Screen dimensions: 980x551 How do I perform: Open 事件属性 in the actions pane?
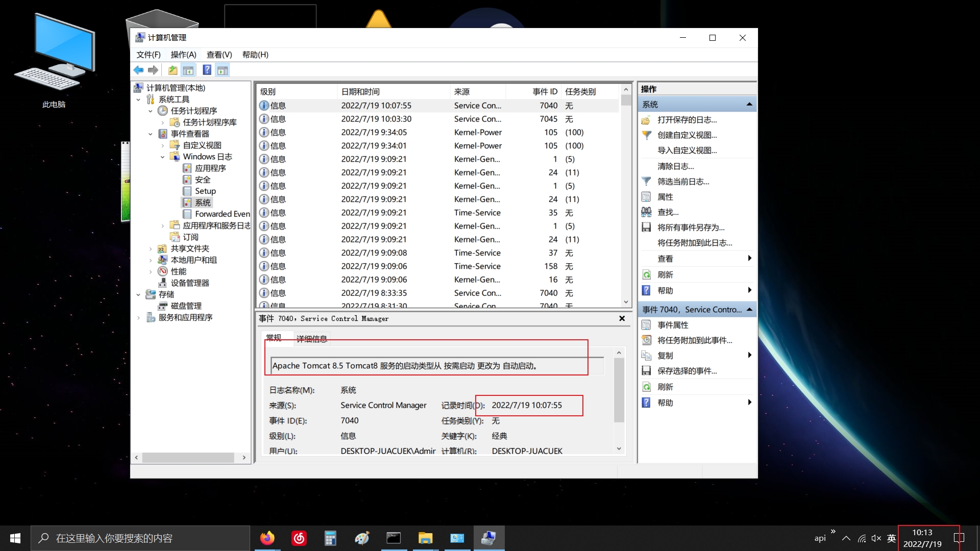tap(673, 325)
